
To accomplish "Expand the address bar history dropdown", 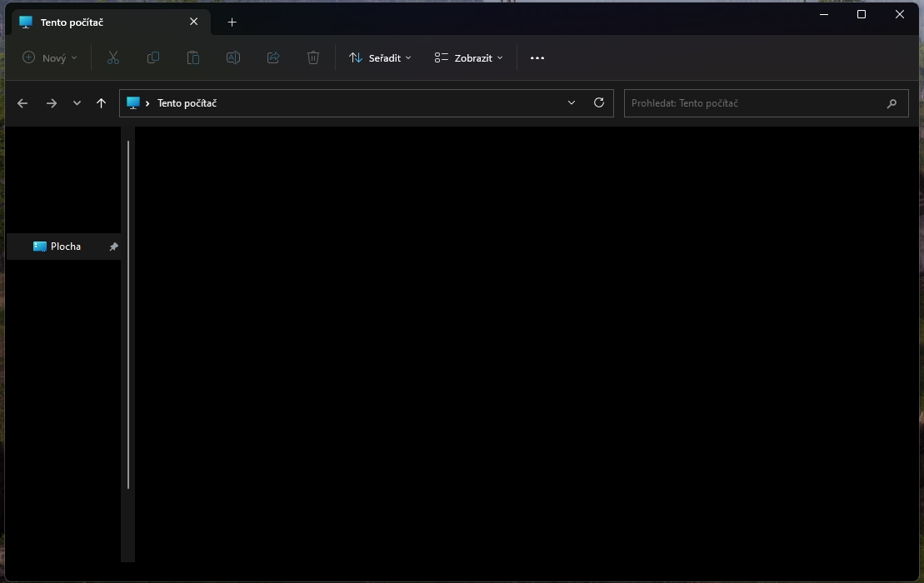I will point(572,102).
